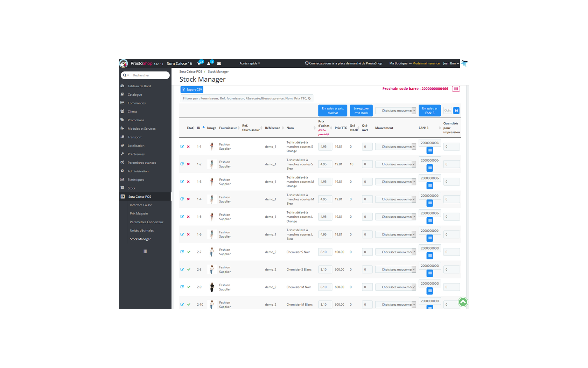The image size is (588, 368).
Task: Toggle the red X status for row 1-5
Action: [188, 217]
